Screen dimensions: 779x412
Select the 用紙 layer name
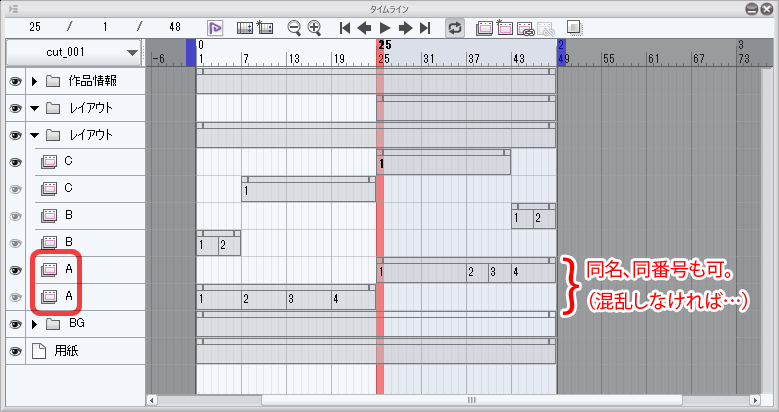pyautogui.click(x=66, y=351)
